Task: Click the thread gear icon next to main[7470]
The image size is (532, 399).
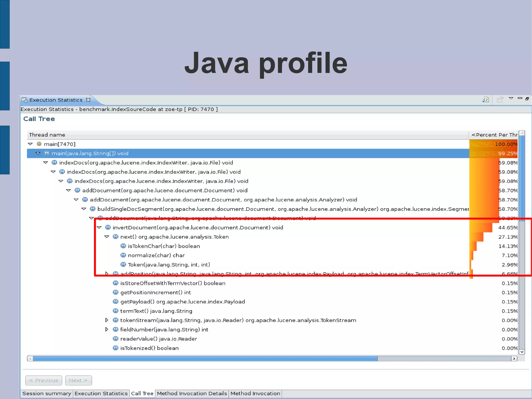Action: tap(39, 144)
